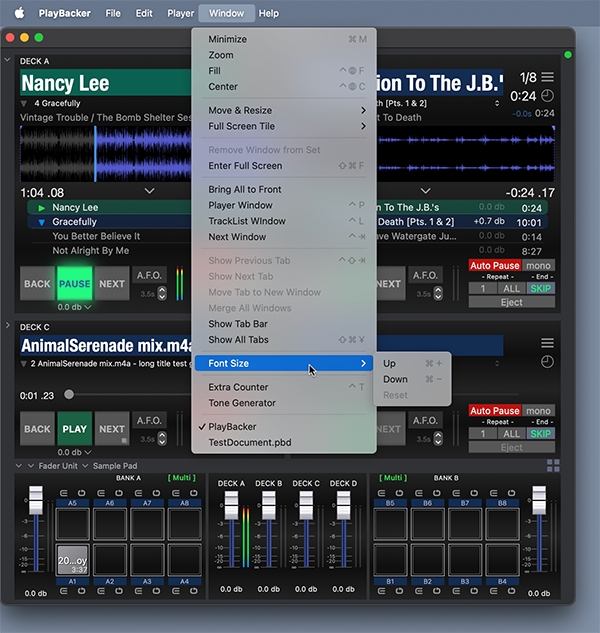Open the Deck C hamburger menu icon

tap(547, 343)
